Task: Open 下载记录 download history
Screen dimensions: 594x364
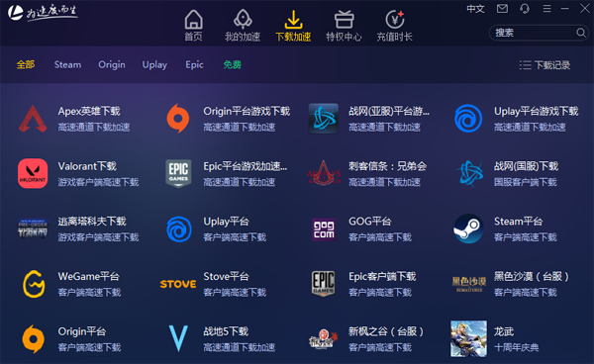Action: (x=544, y=65)
